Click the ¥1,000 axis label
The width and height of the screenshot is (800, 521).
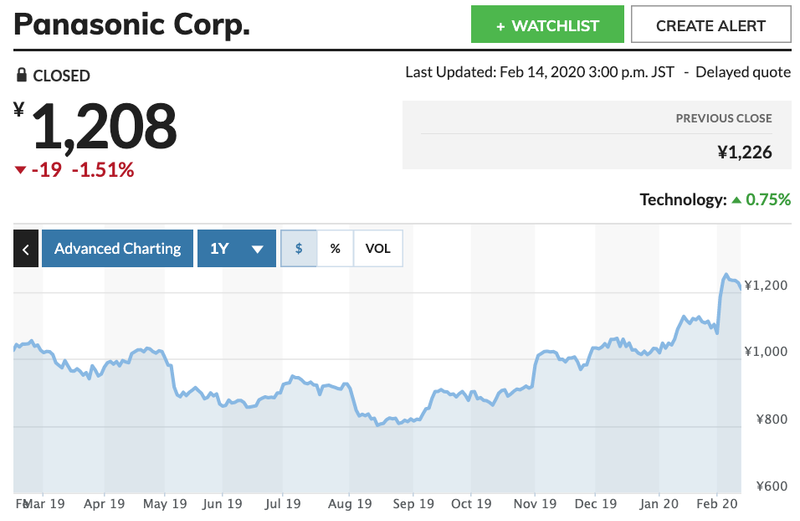(766, 352)
